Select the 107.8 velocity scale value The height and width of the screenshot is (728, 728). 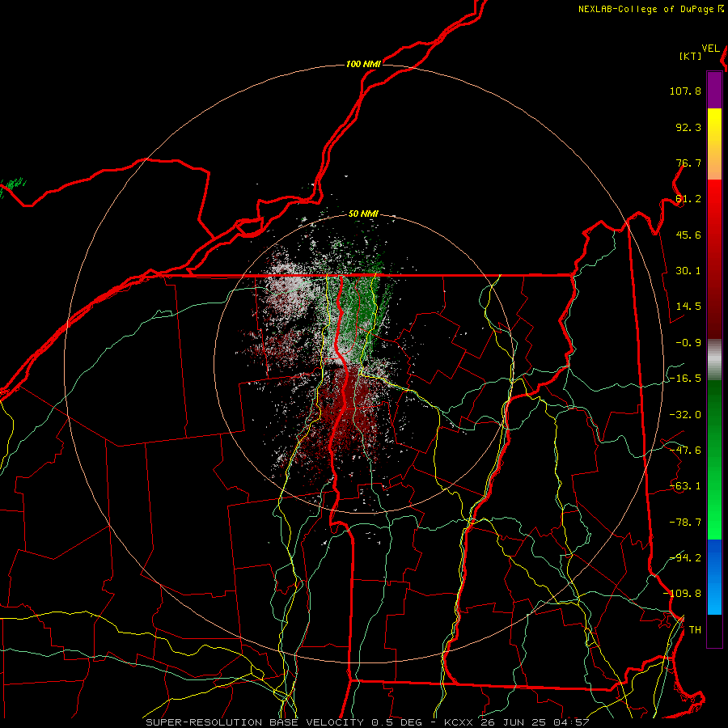coord(685,91)
